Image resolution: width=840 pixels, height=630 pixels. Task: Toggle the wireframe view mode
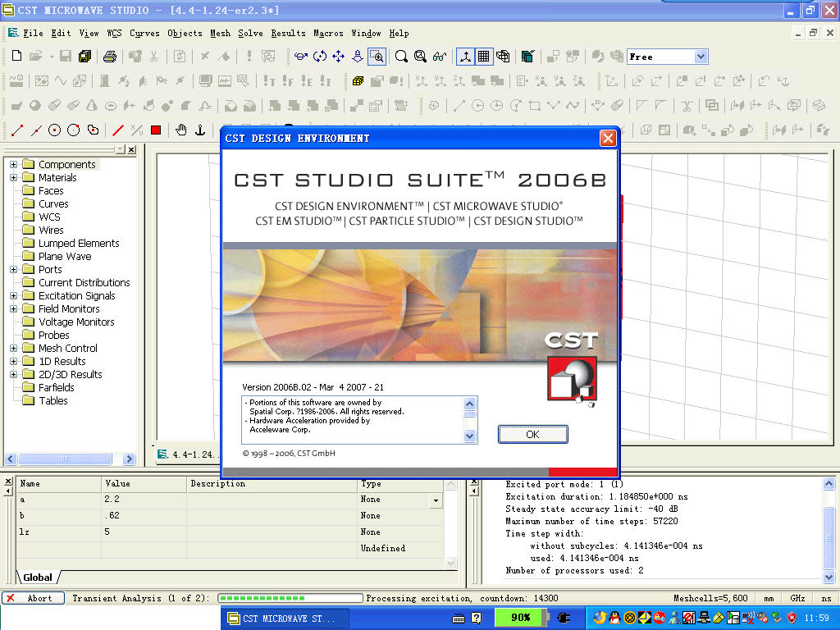coord(503,57)
